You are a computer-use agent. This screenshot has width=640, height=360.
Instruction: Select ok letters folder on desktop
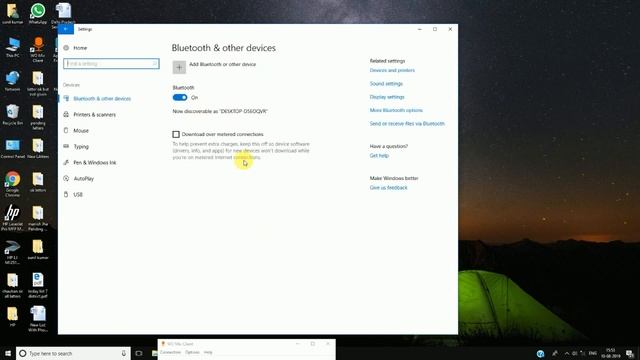coord(38,182)
